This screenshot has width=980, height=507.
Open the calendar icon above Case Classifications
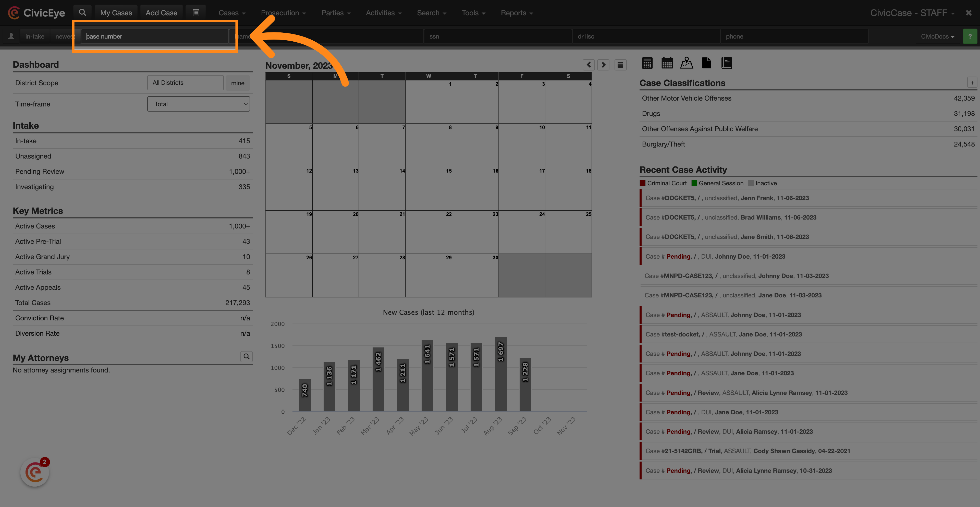click(667, 63)
